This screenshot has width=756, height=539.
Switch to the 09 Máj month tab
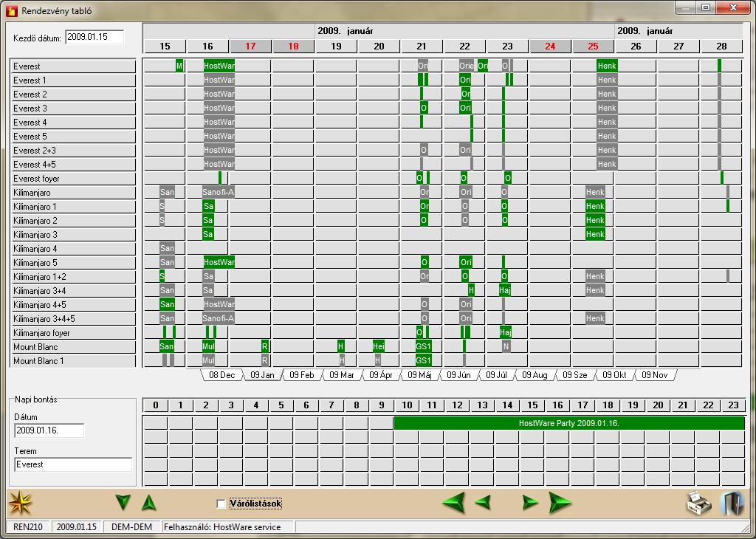(x=419, y=375)
